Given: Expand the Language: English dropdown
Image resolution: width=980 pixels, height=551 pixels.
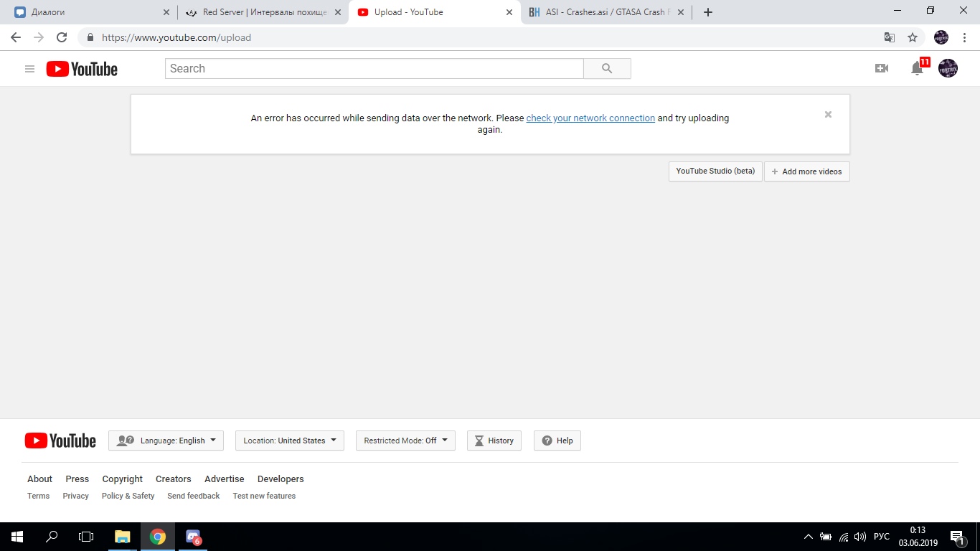Looking at the screenshot, I should tap(166, 441).
